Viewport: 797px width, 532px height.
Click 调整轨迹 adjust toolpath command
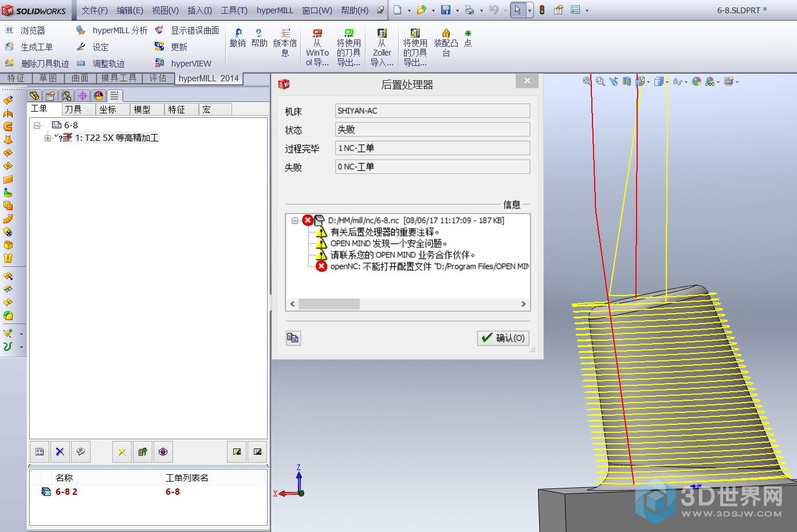pos(100,64)
